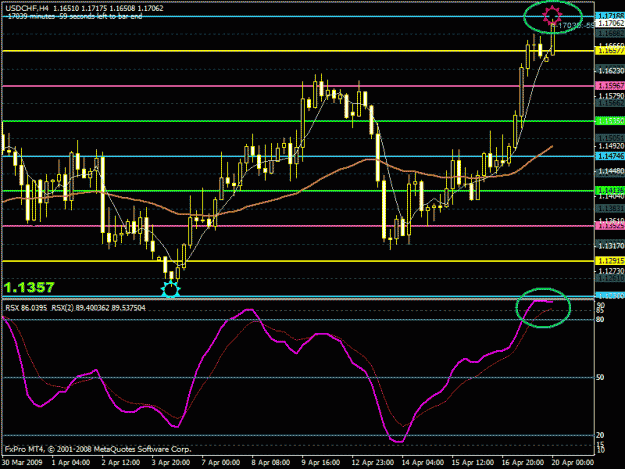Click the white 1.17062 current price tag
This screenshot has height=469, width=625.
click(609, 24)
